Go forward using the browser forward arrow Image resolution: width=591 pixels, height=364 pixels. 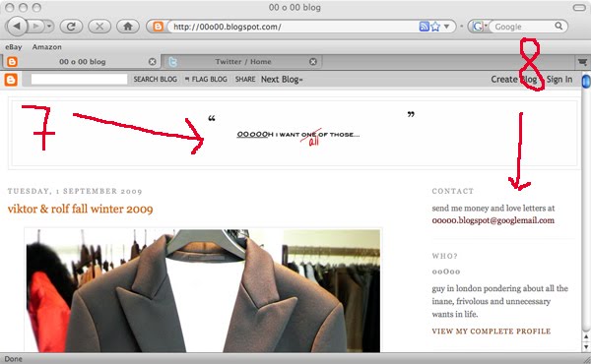point(35,26)
